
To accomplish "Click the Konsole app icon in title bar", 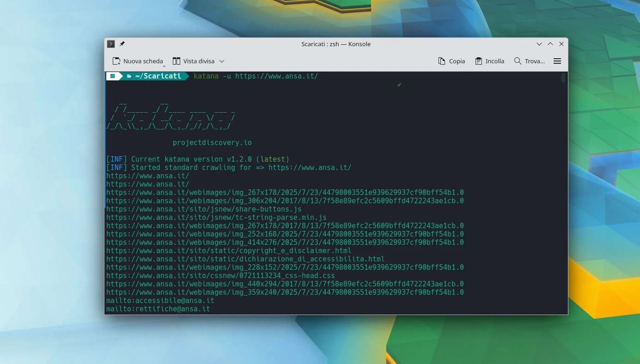I will pyautogui.click(x=111, y=44).
